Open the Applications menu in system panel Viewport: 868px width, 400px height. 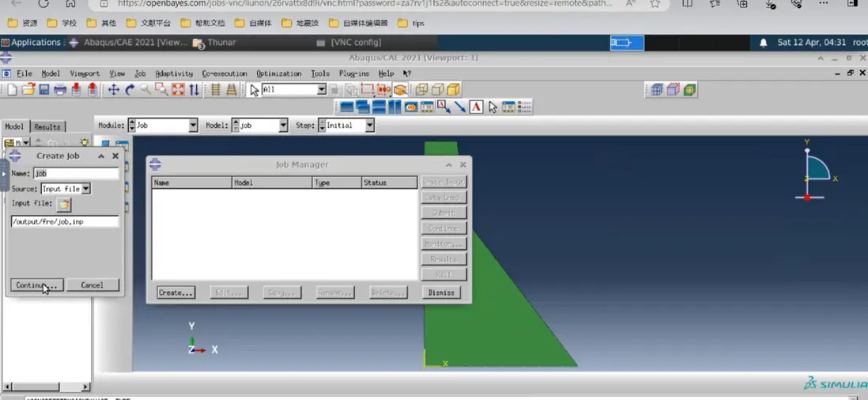click(x=31, y=43)
